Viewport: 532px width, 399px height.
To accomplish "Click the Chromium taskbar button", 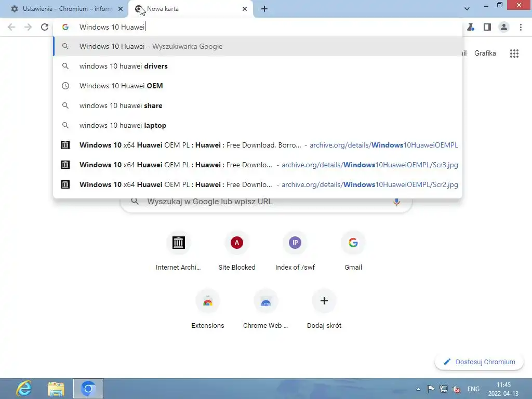I will click(88, 389).
